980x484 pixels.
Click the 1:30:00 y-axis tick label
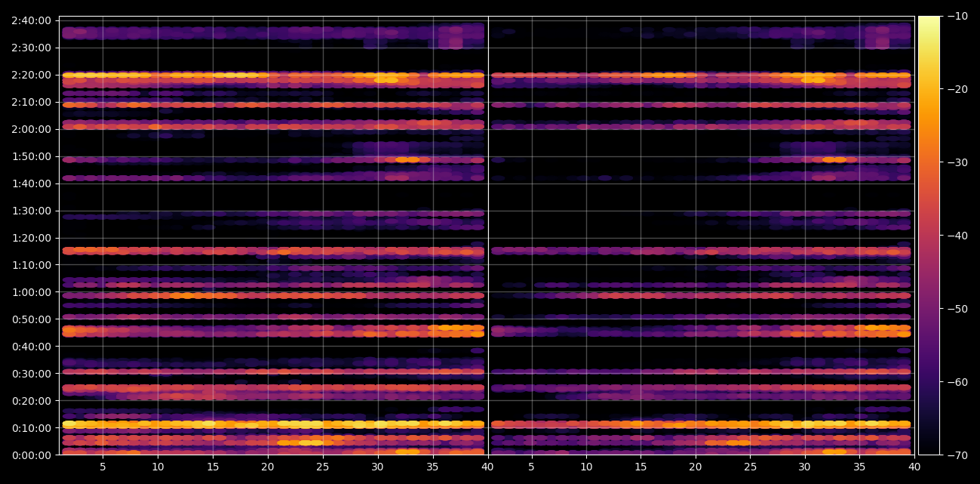point(32,210)
